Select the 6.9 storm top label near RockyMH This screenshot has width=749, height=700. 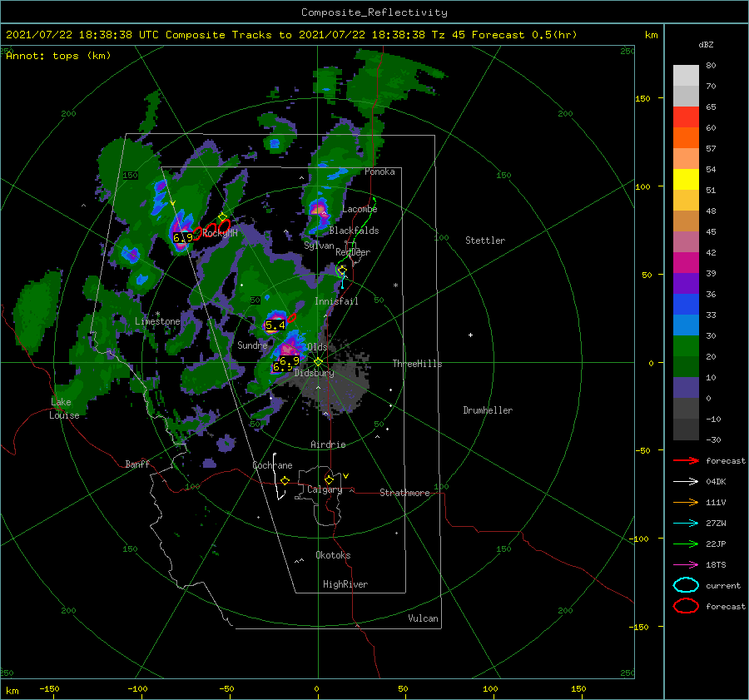[183, 237]
